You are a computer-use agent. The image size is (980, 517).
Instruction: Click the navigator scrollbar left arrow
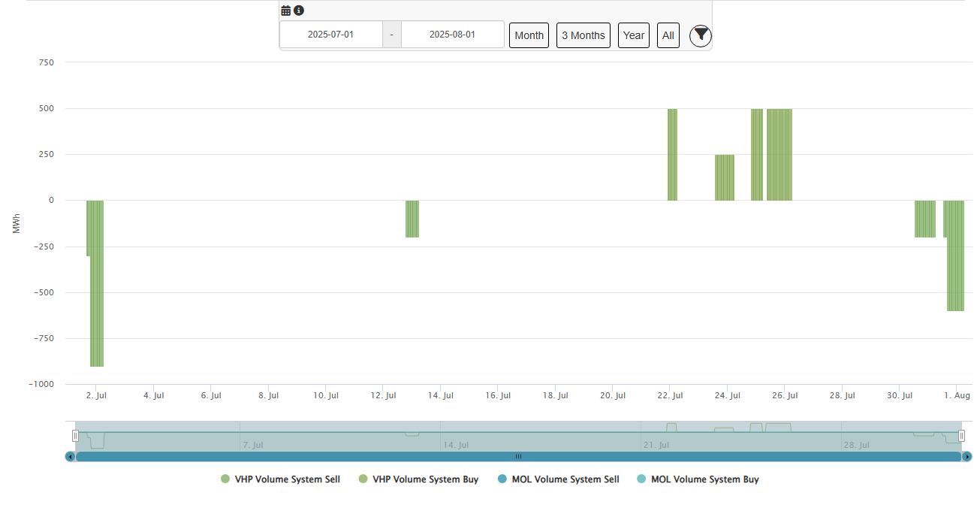click(71, 456)
